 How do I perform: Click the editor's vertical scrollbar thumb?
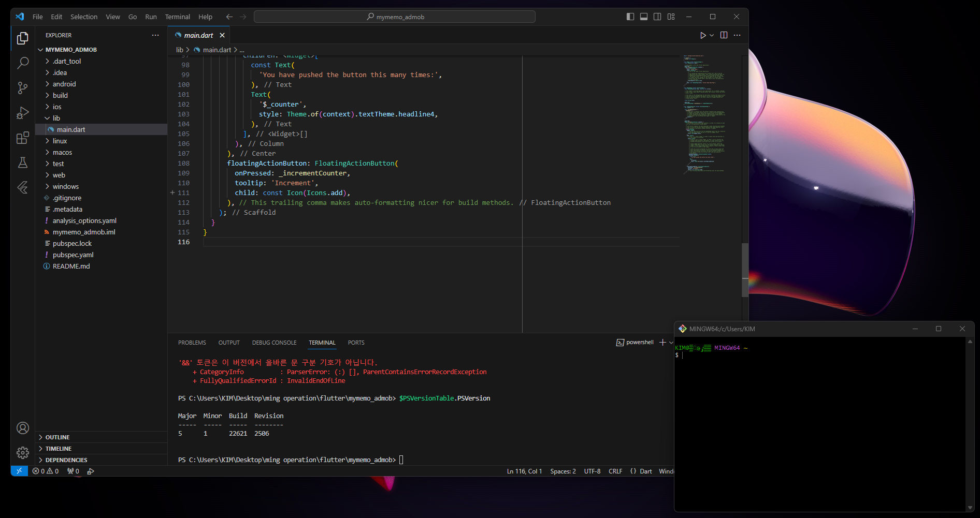pyautogui.click(x=745, y=270)
